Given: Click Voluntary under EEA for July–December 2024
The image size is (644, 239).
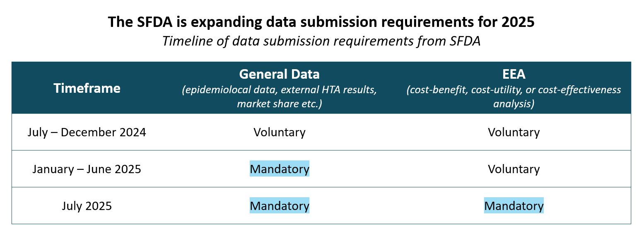Looking at the screenshot, I should pos(514,133).
